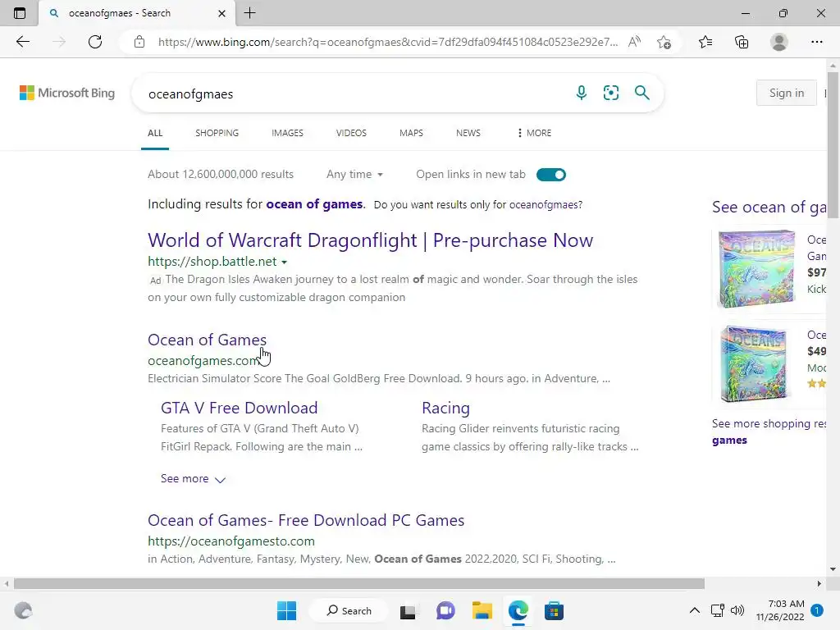Open Microsoft Store from taskbar
Viewport: 840px width, 630px height.
coord(554,610)
